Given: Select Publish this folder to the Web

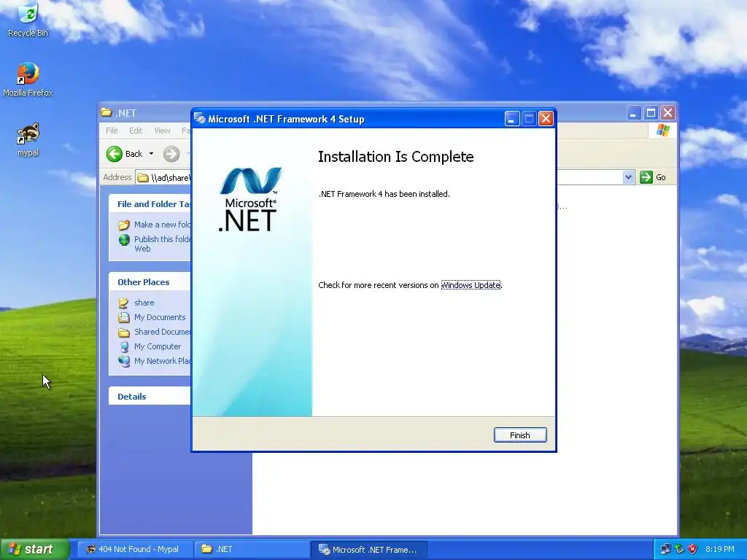Looking at the screenshot, I should [162, 244].
